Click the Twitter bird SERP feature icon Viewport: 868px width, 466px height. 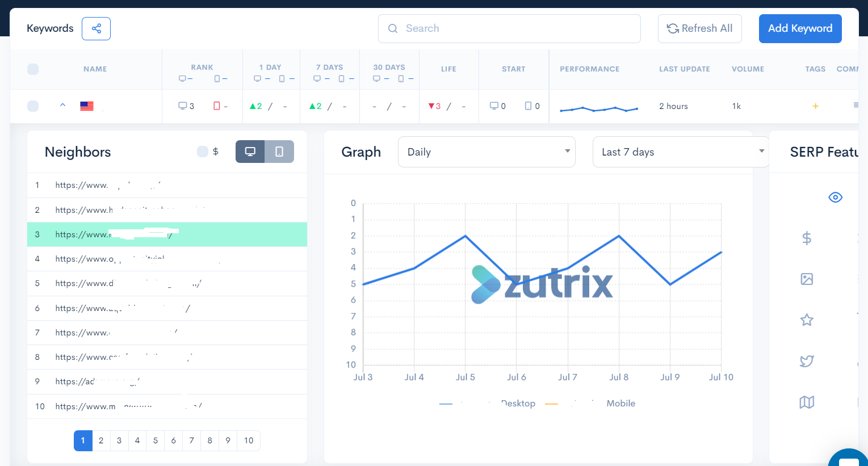click(807, 361)
